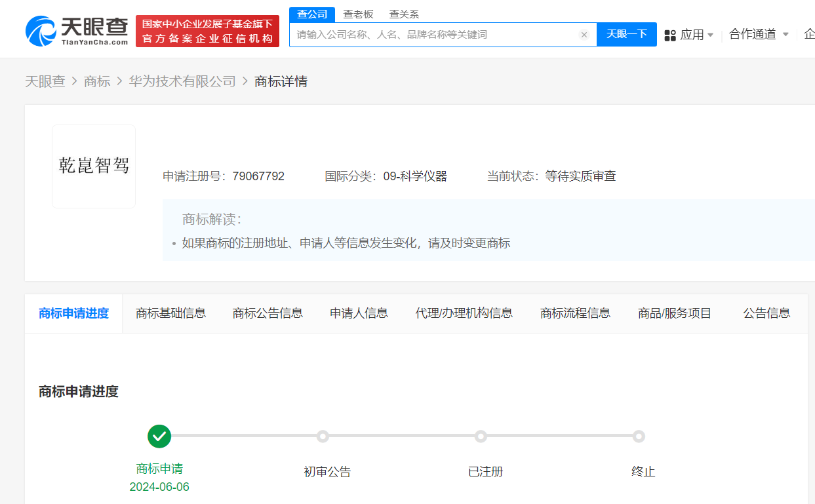Go back via the 商标 breadcrumb
Screen dimensions: 815x504
tap(97, 81)
